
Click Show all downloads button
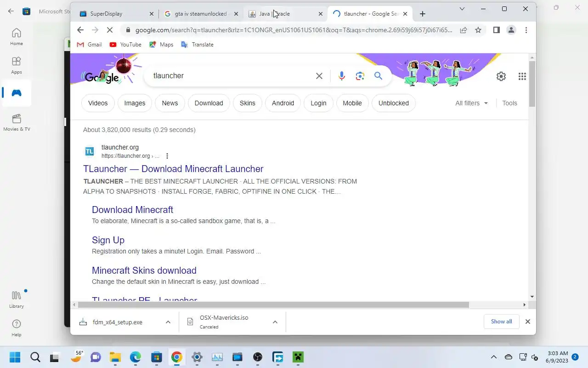pos(502,322)
